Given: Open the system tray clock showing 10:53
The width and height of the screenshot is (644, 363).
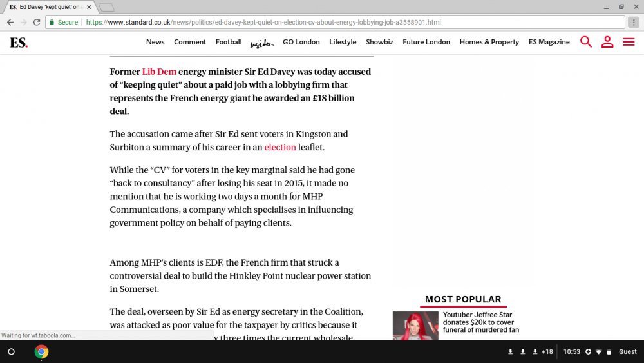Looking at the screenshot, I should [x=572, y=352].
